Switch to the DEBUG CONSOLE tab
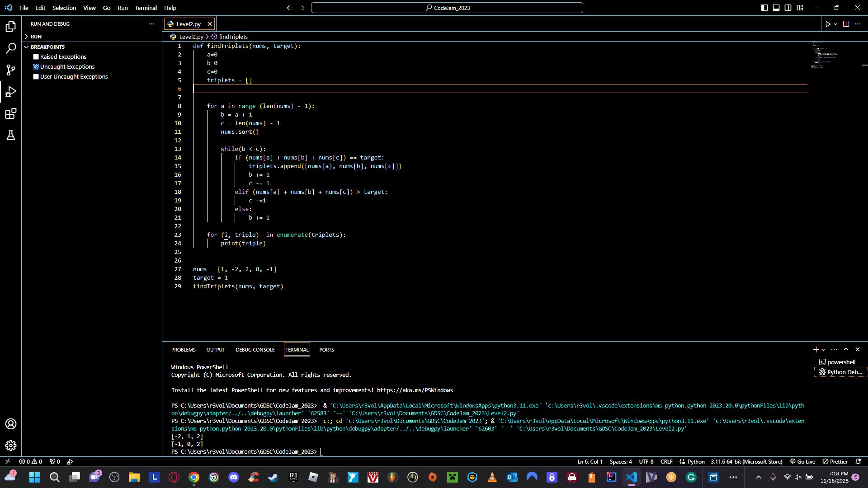Viewport: 868px width, 488px height. point(255,350)
